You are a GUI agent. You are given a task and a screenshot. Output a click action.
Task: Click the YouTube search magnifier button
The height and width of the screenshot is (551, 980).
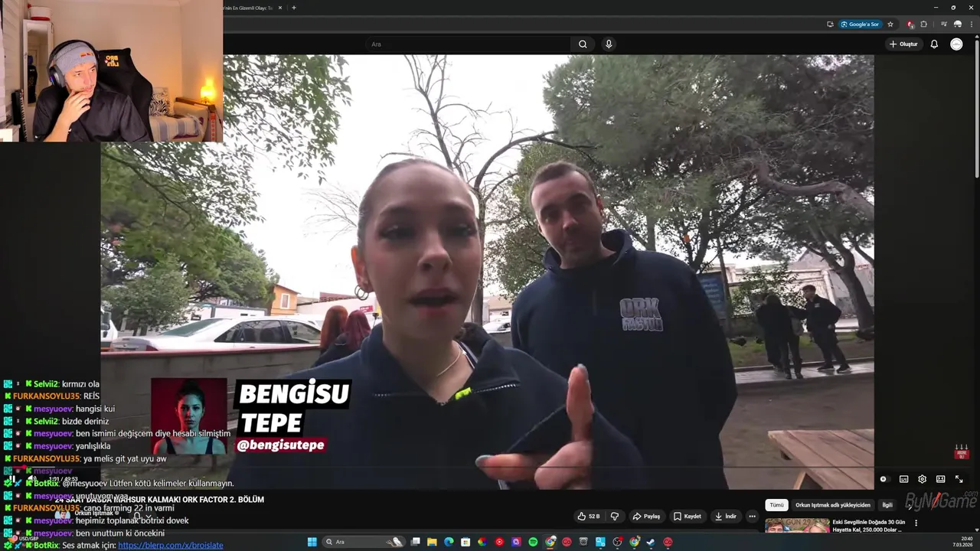[x=583, y=44]
